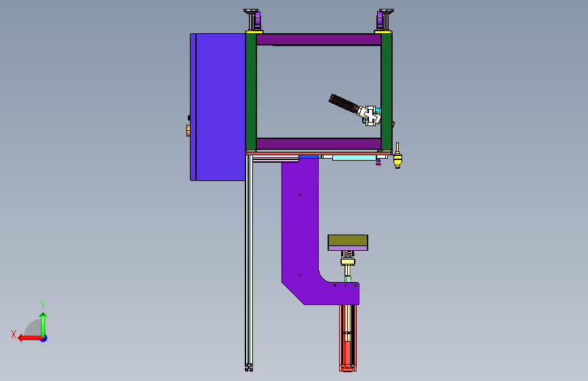Select the long vertical extrusion leg
The height and width of the screenshot is (381, 588).
[249, 262]
